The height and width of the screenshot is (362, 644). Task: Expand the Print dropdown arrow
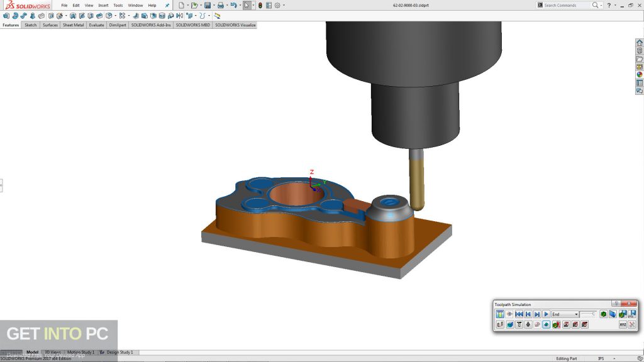[227, 5]
